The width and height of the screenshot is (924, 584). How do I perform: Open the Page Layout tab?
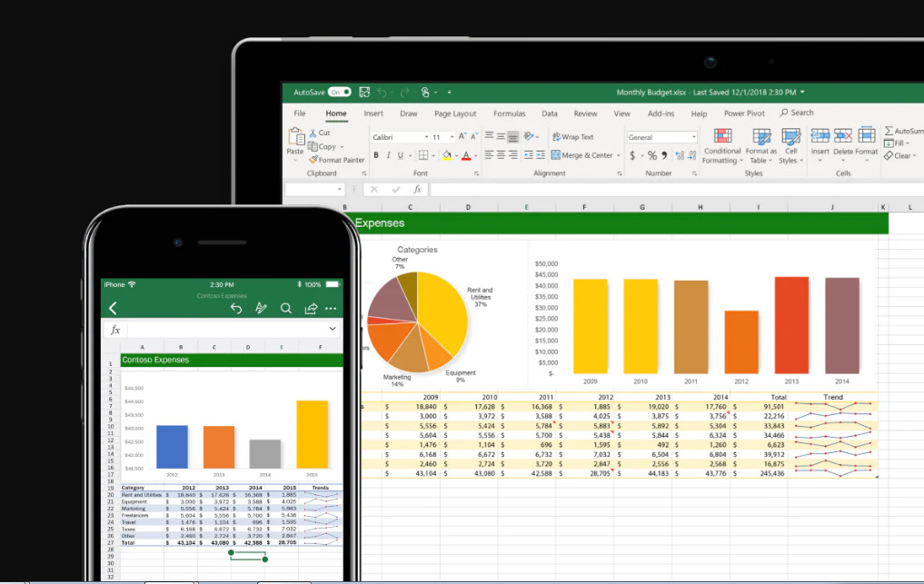(x=455, y=114)
